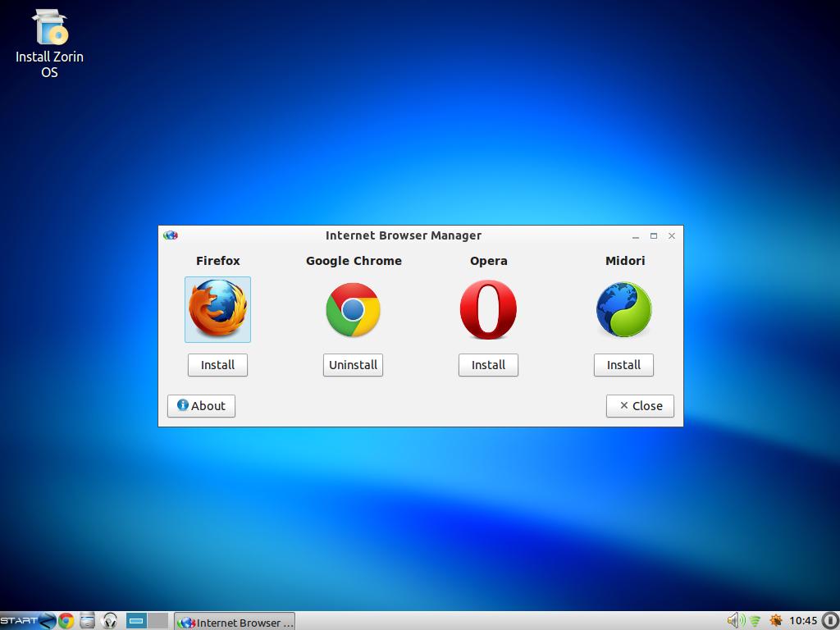Install the Midori browser
Screen dimensions: 840x630
[x=623, y=365]
